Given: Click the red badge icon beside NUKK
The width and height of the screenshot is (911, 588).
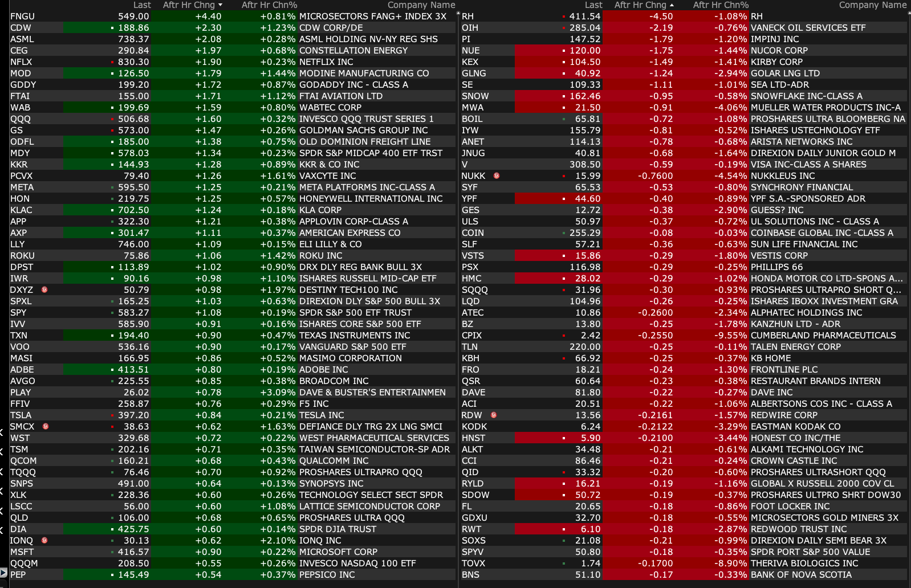Looking at the screenshot, I should click(497, 175).
